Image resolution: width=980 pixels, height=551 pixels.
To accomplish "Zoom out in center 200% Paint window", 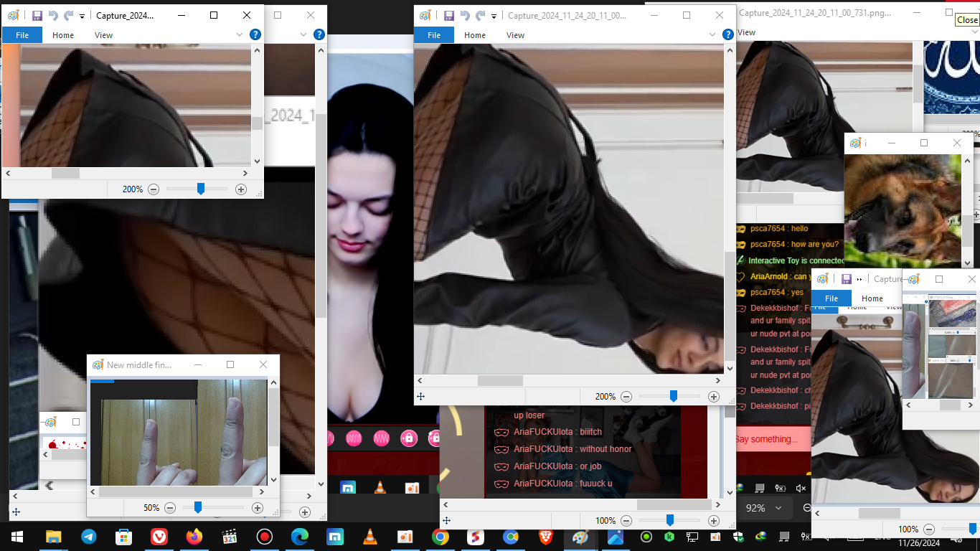I will (x=626, y=396).
